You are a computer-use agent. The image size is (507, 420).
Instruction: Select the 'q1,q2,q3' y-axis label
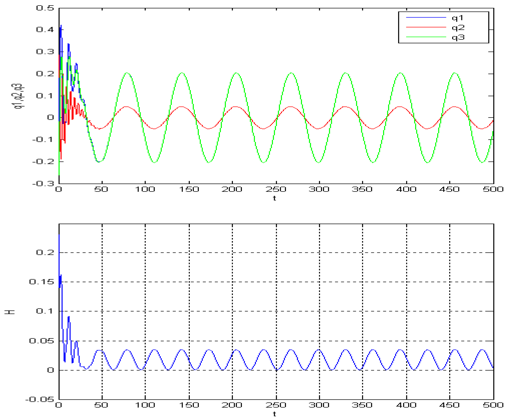pos(18,96)
